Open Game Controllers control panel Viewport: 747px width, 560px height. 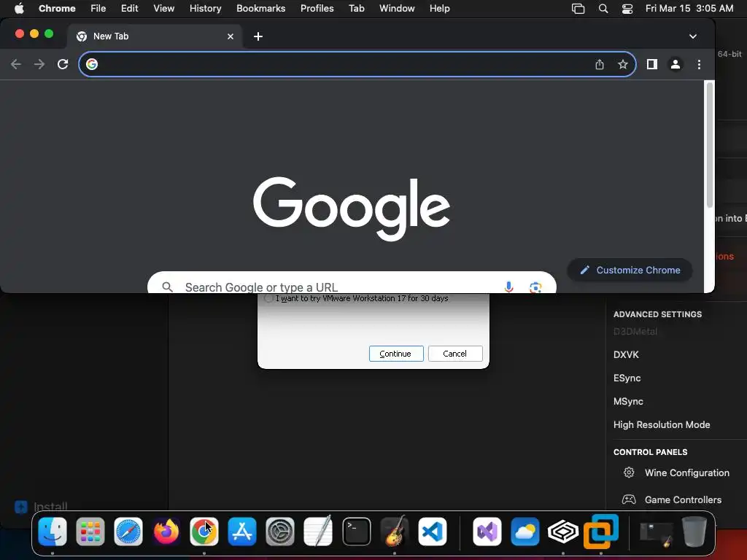(683, 500)
